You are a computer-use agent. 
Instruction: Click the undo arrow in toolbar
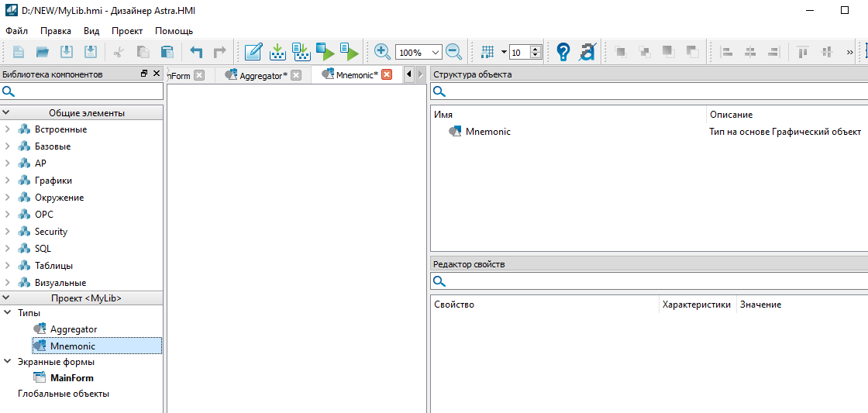tap(196, 52)
